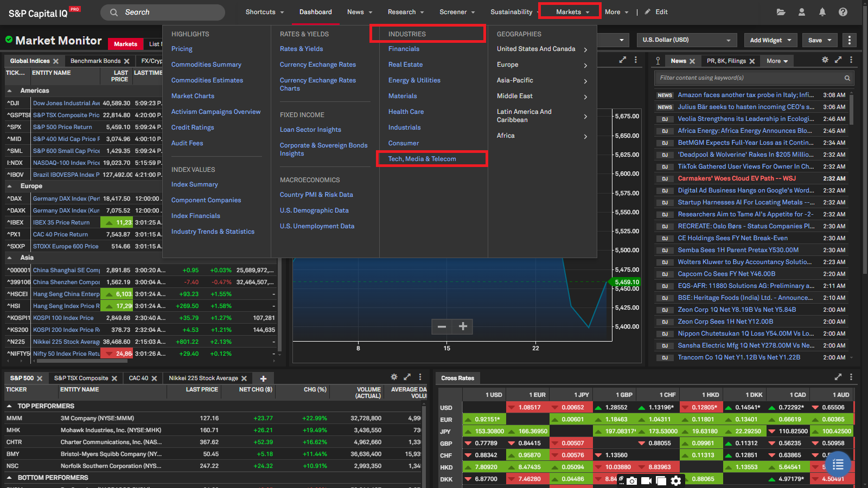Open News widget settings gear

pos(825,60)
